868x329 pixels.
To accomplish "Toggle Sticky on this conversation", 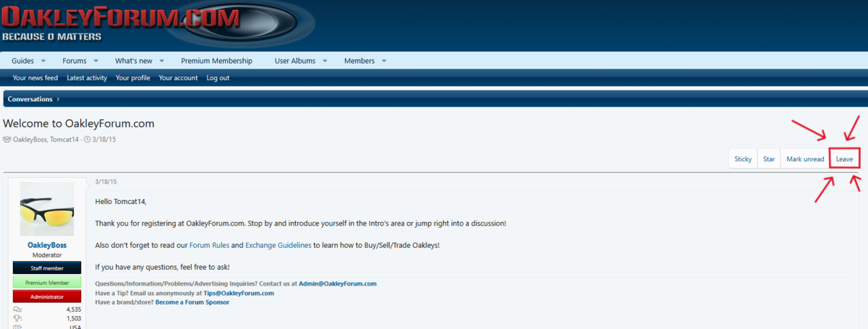I will pyautogui.click(x=743, y=159).
